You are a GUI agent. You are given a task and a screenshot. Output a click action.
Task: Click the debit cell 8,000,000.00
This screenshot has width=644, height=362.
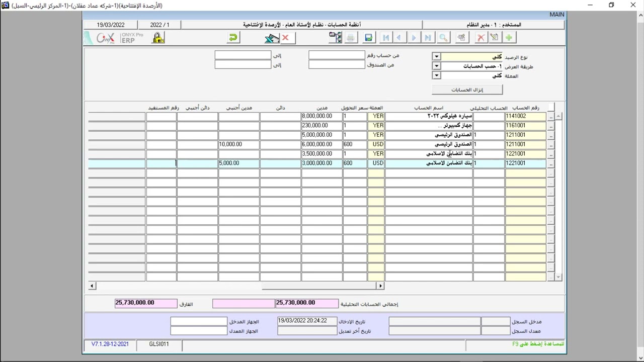pos(322,116)
